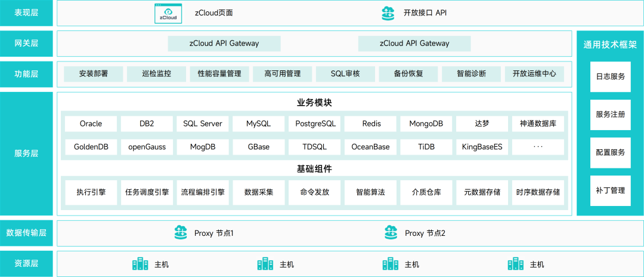Image resolution: width=644 pixels, height=277 pixels.
Task: Click the 开放运维中心 function box
Action: (x=534, y=75)
